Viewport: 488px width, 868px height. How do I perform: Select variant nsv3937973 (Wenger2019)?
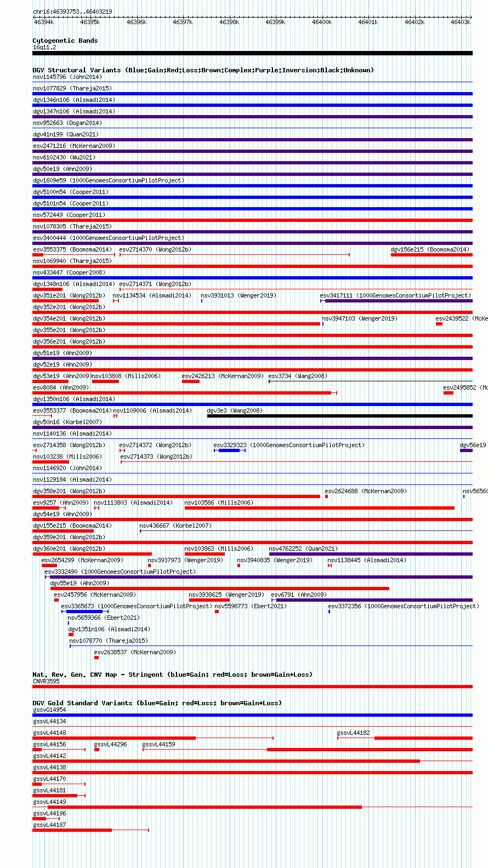pos(185,560)
